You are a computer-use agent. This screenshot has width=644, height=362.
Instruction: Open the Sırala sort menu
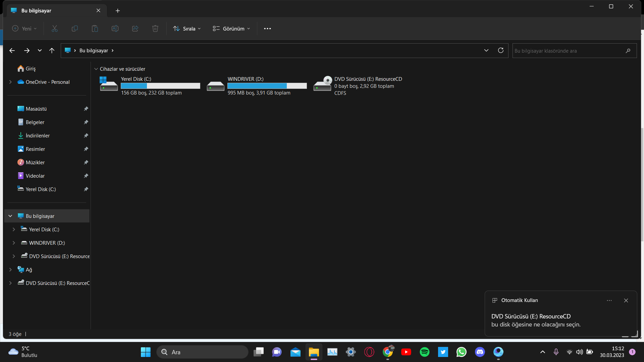coord(187,28)
